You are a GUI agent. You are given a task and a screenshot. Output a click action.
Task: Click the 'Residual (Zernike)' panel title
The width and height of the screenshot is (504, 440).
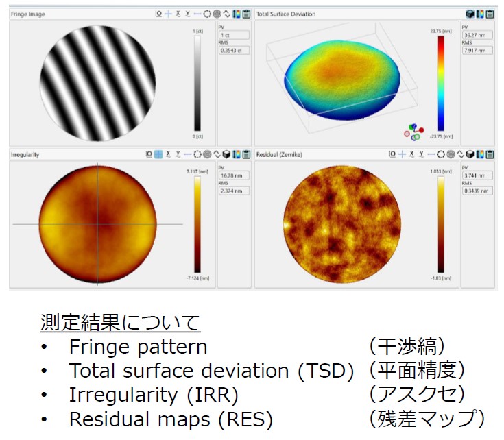[x=279, y=154]
